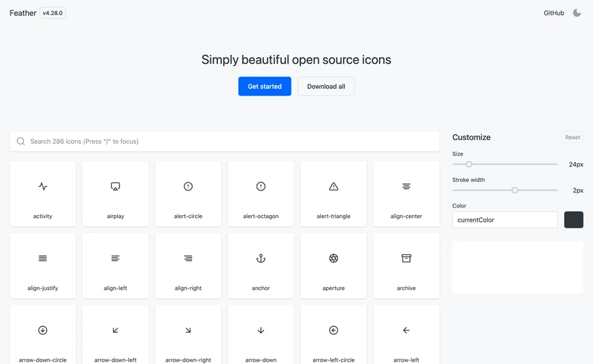Pick the align-center icon

406,193
